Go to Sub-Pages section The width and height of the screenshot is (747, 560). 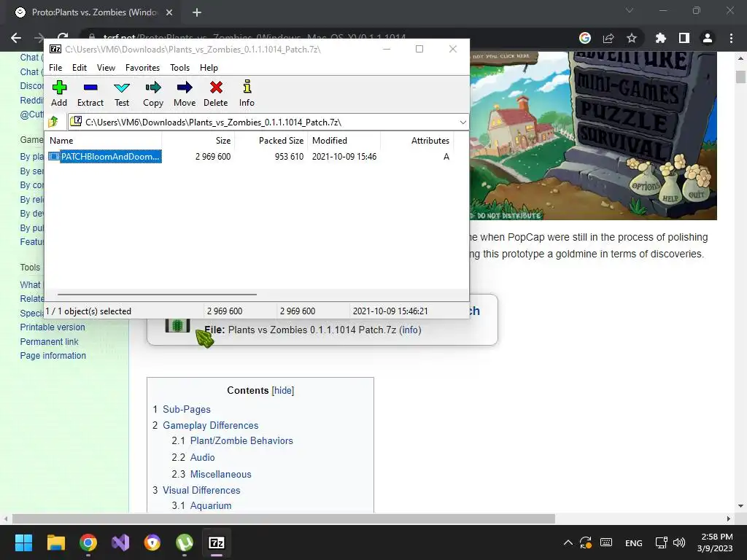186,409
